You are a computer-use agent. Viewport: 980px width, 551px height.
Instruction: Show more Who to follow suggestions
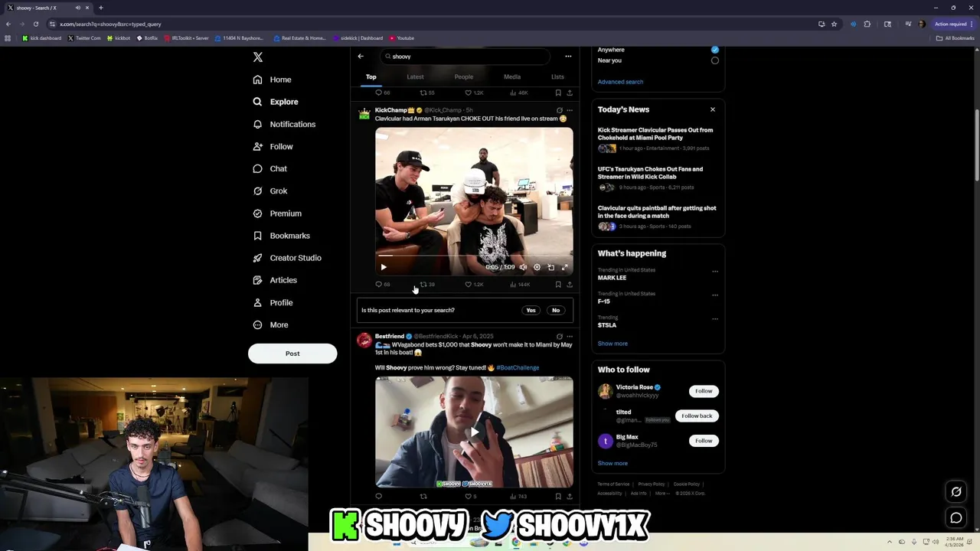tap(612, 463)
